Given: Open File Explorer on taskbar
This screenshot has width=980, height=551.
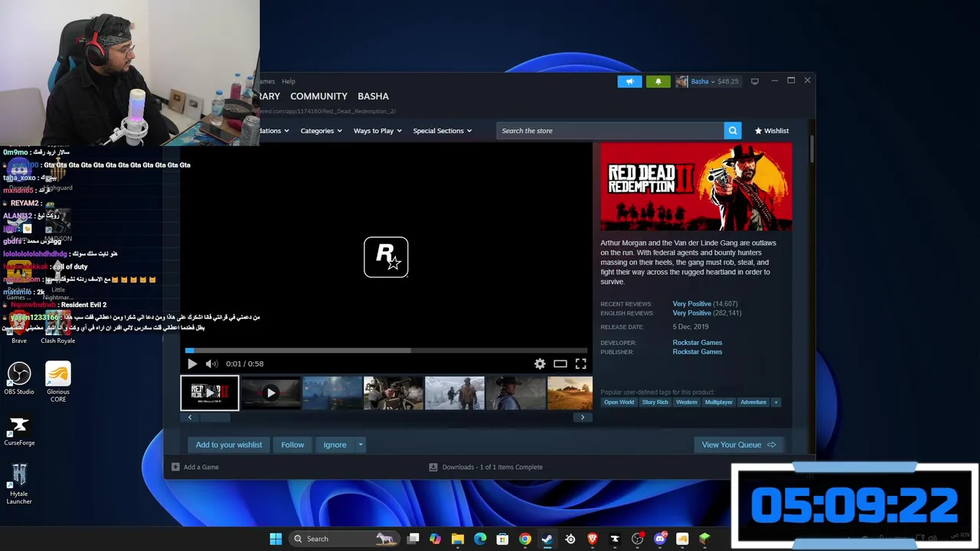Looking at the screenshot, I should [x=457, y=539].
